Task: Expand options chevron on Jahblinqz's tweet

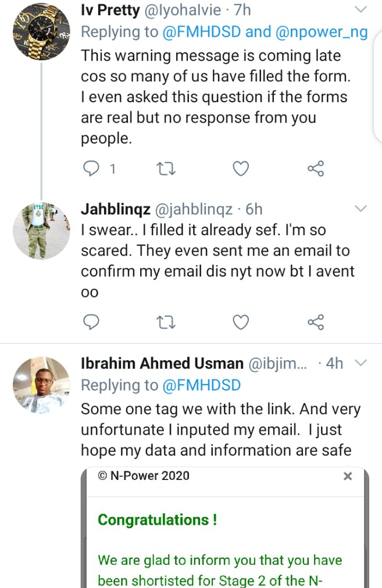Action: pyautogui.click(x=360, y=209)
